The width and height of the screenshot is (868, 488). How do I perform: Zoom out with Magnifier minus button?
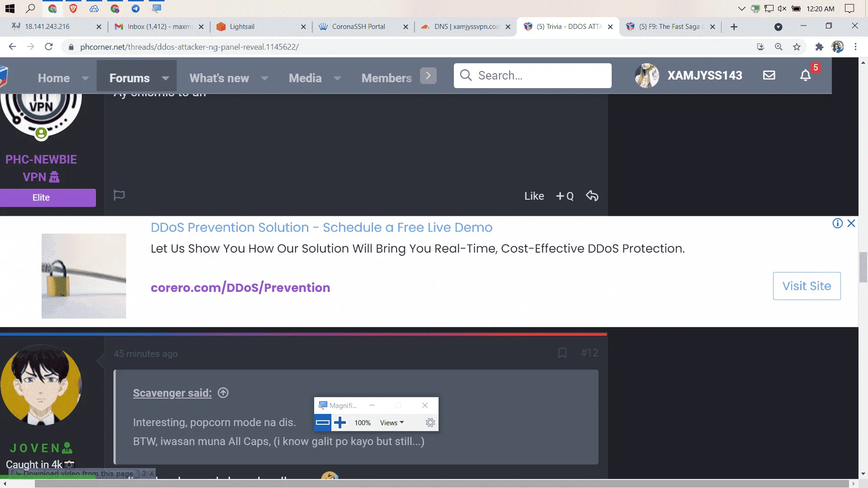point(322,422)
